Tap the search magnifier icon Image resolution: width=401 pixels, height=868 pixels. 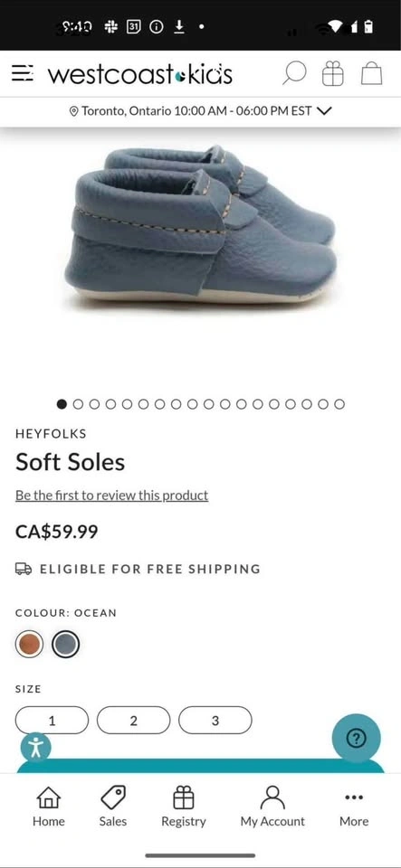(x=294, y=73)
